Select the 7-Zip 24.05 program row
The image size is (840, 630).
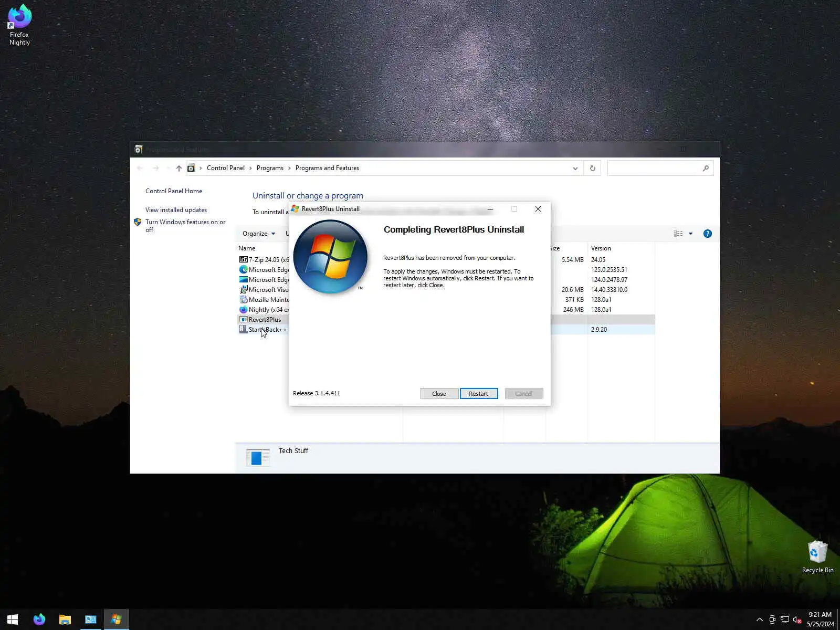(x=447, y=260)
